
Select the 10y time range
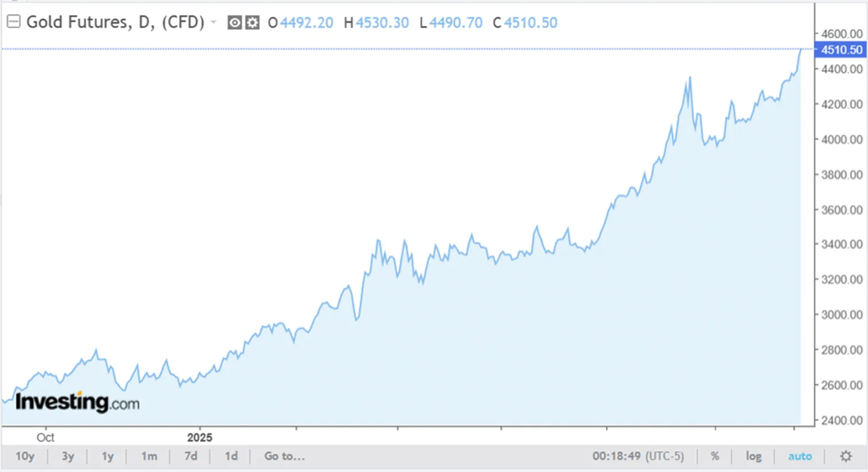coord(25,456)
